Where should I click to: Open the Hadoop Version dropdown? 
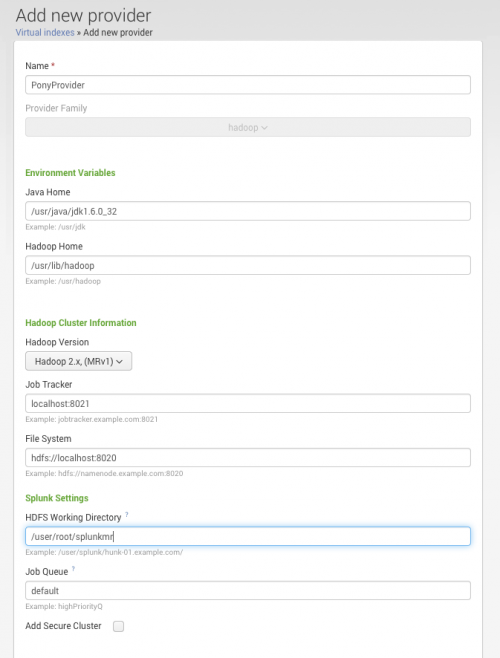(x=79, y=361)
